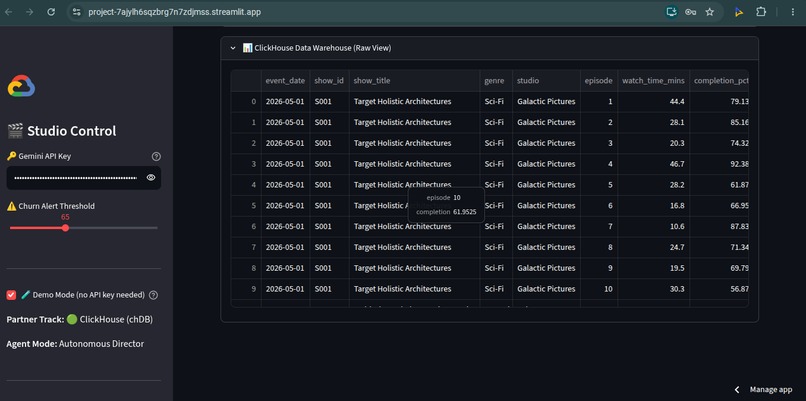Select 2026-05-01 date cell in row 2
The width and height of the screenshot is (806, 401).
tap(285, 143)
